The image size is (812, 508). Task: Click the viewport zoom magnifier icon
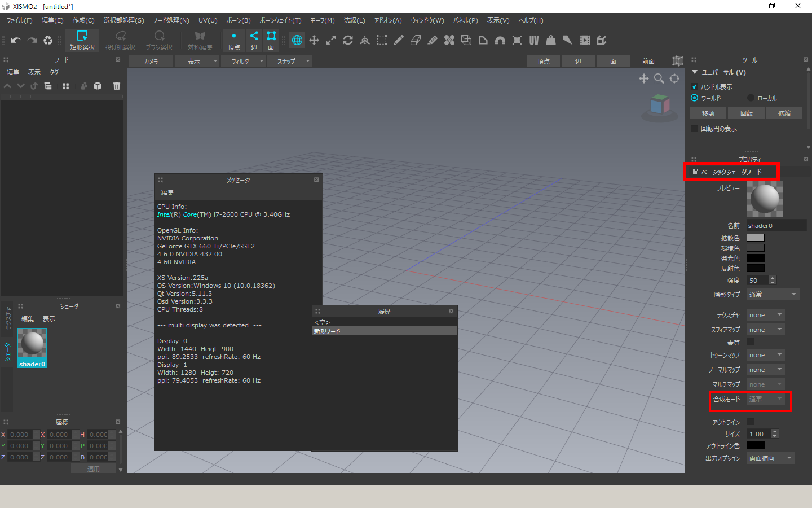pos(659,78)
